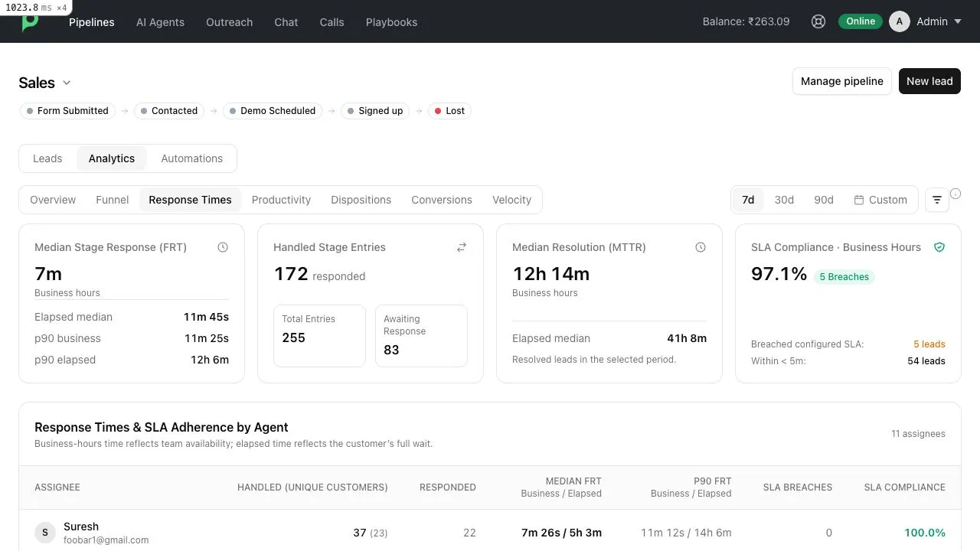Expand the Sales pipeline dropdown chevron

[x=67, y=83]
